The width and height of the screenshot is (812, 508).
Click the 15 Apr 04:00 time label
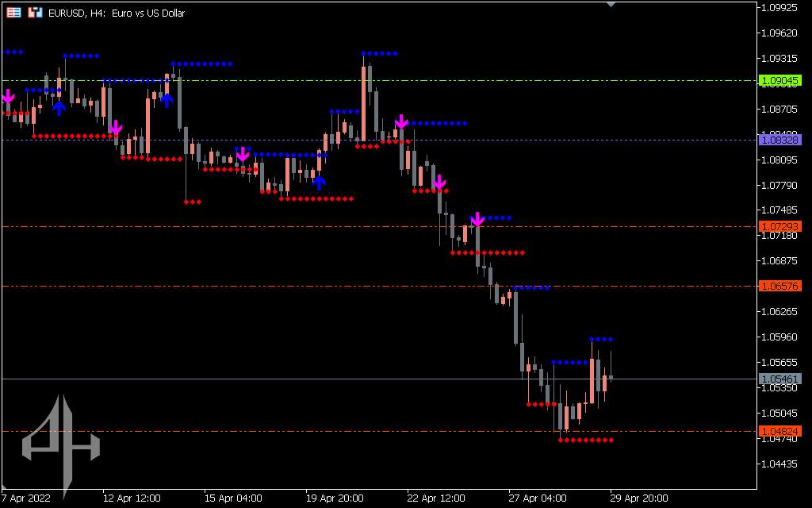pyautogui.click(x=233, y=498)
